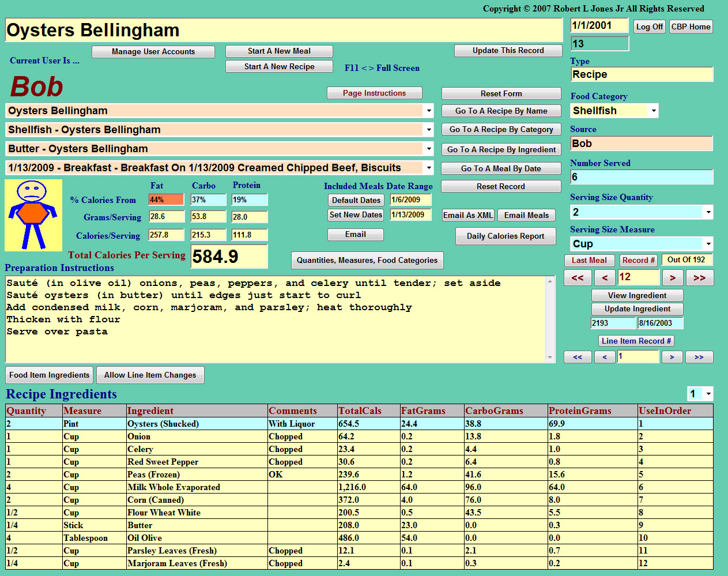The image size is (728, 576).
Task: Open the Serving Size Measure dropdown
Action: coord(708,244)
